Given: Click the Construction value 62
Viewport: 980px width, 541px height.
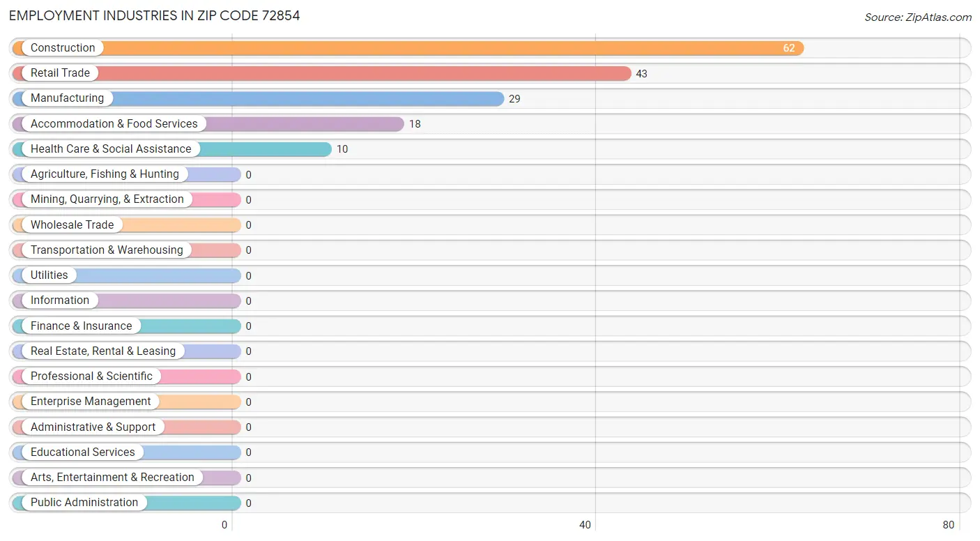Looking at the screenshot, I should 788,48.
